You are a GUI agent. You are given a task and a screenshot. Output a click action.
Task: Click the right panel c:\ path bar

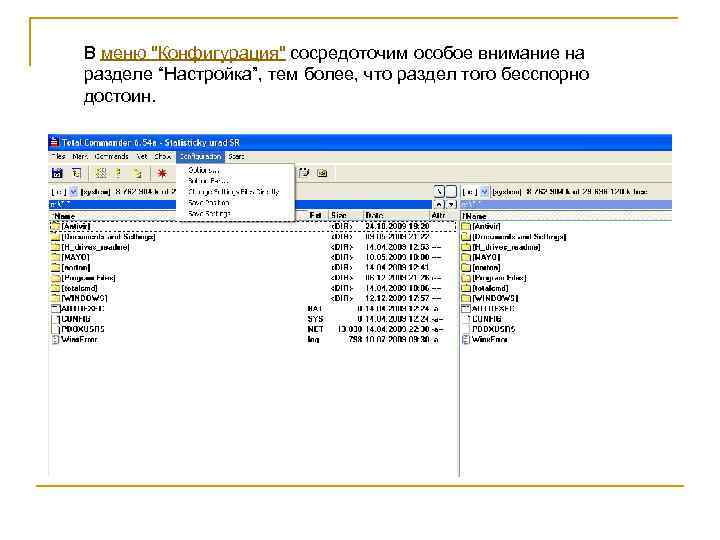(566, 204)
